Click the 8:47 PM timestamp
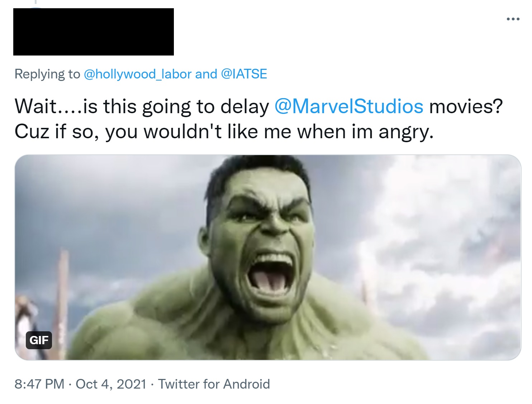 coord(39,384)
